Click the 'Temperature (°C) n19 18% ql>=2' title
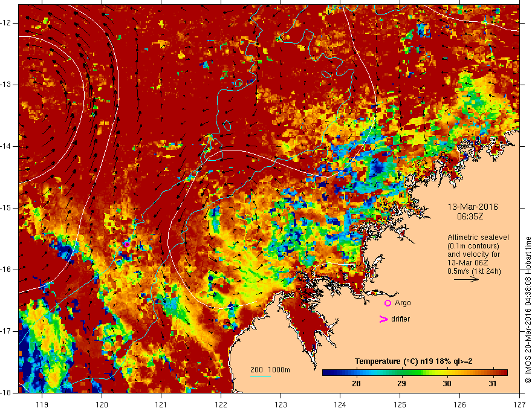The height and width of the screenshot is (411, 532). coord(414,361)
